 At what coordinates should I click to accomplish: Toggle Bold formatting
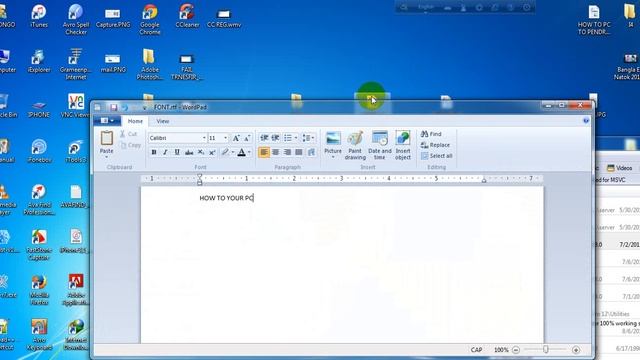[154, 152]
